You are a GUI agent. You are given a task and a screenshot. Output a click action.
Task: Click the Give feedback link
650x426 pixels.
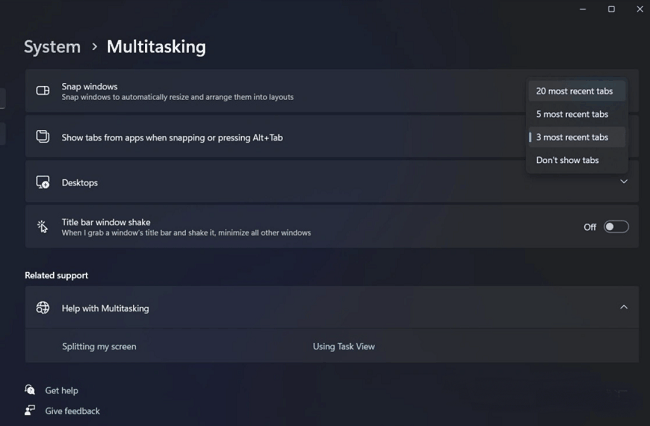point(72,411)
